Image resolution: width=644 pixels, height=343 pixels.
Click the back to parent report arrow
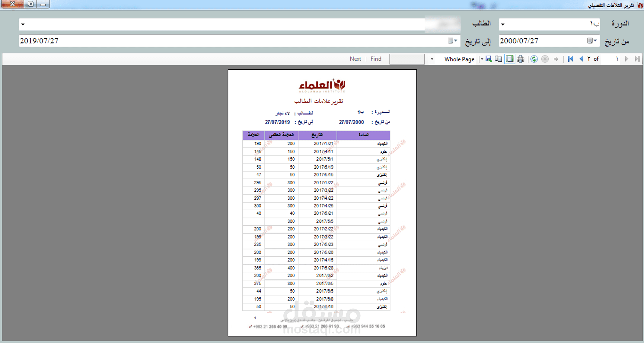coord(556,59)
